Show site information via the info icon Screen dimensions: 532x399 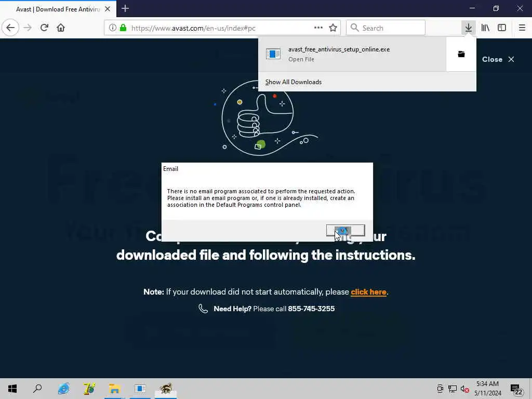click(x=113, y=28)
